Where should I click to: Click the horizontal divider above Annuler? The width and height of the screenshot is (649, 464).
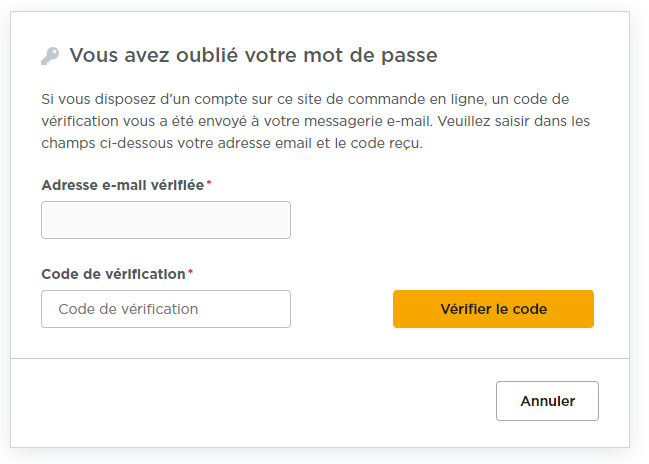pos(320,357)
